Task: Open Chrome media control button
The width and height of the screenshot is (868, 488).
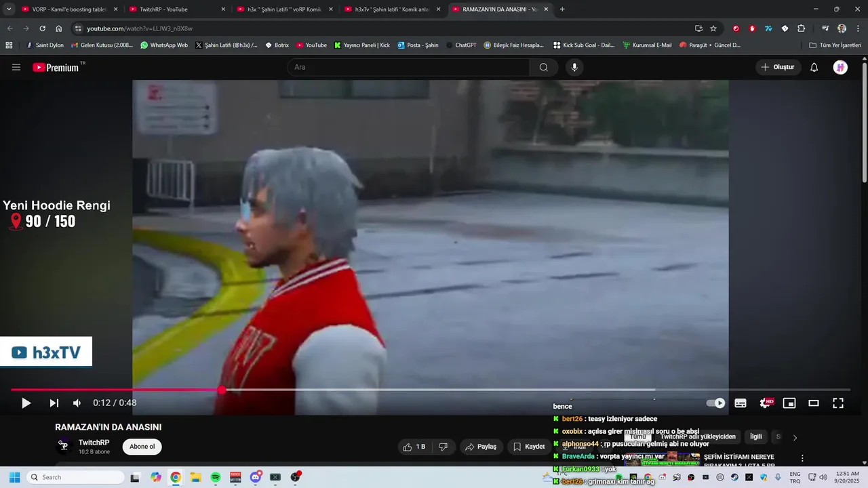Action: pyautogui.click(x=825, y=28)
